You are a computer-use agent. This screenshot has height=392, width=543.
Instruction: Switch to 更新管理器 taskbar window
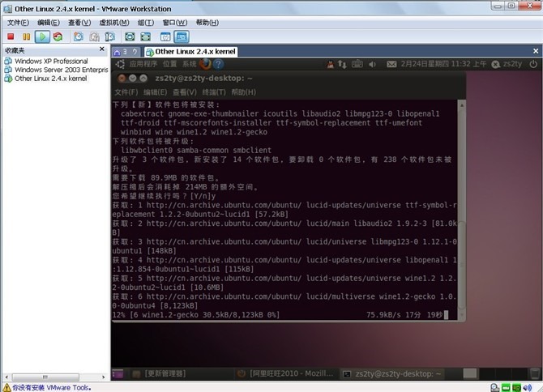160,373
